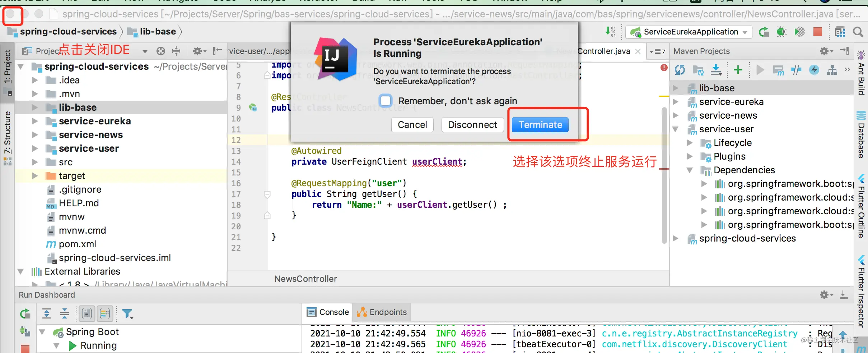Open Project Structure icon in toolbar

(840, 32)
